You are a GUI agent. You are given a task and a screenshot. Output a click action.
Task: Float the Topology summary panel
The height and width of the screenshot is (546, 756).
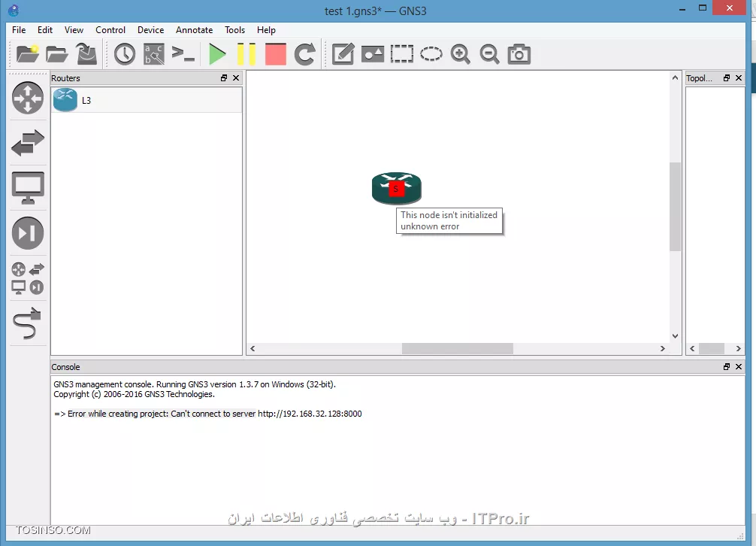pyautogui.click(x=727, y=77)
